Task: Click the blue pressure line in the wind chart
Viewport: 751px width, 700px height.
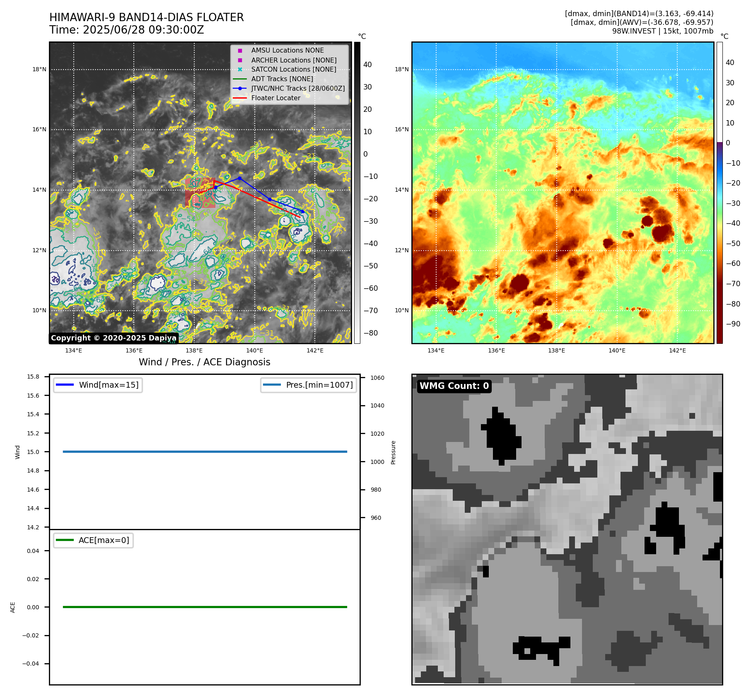Action: point(205,451)
